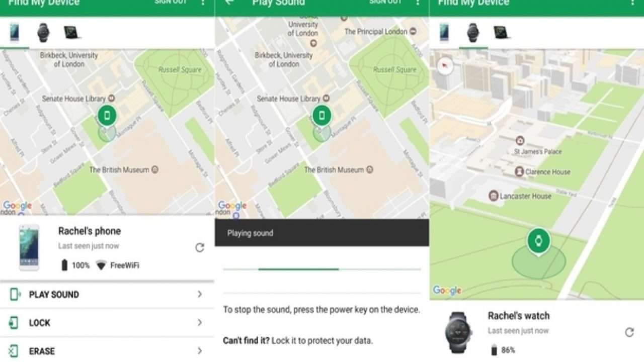Expand the LOCK option chevron
The image size is (644, 362).
tap(200, 322)
